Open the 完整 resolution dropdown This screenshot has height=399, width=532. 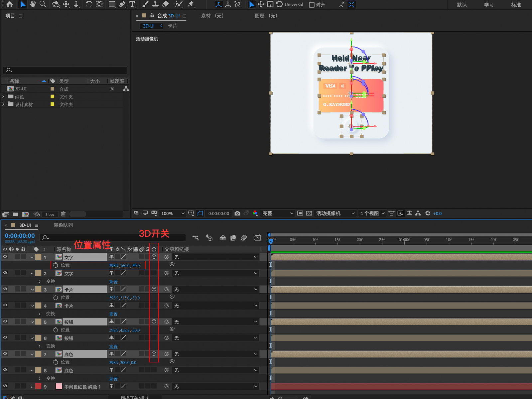(x=277, y=213)
